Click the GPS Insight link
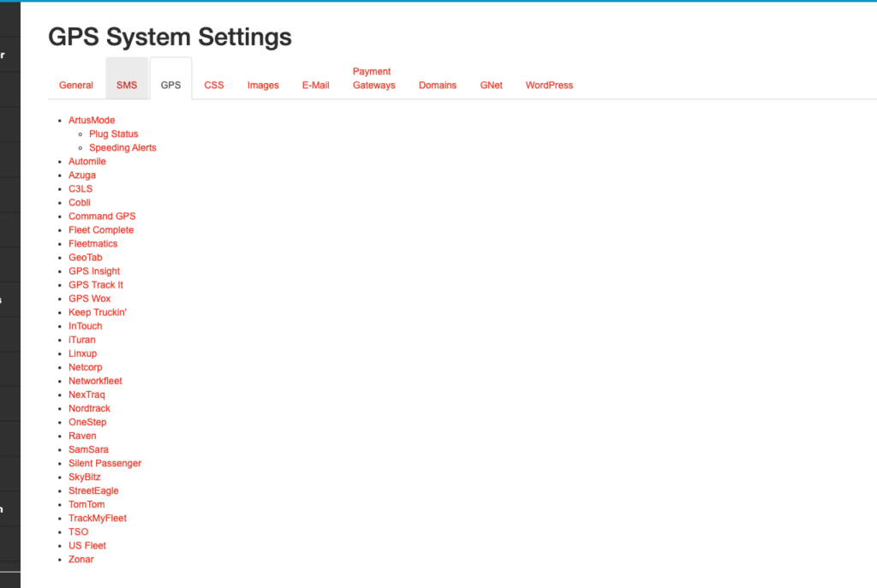 94,271
